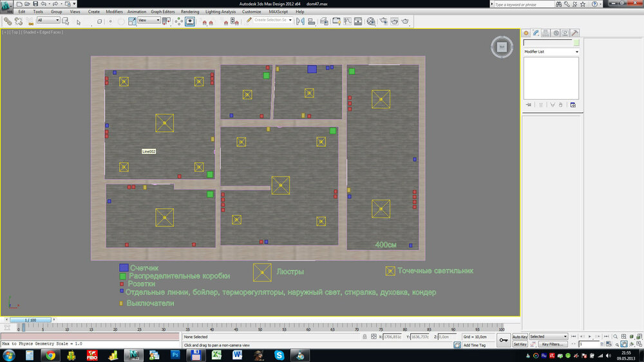Open the Utilities hammer panel tab
The image size is (644, 362).
(x=574, y=33)
